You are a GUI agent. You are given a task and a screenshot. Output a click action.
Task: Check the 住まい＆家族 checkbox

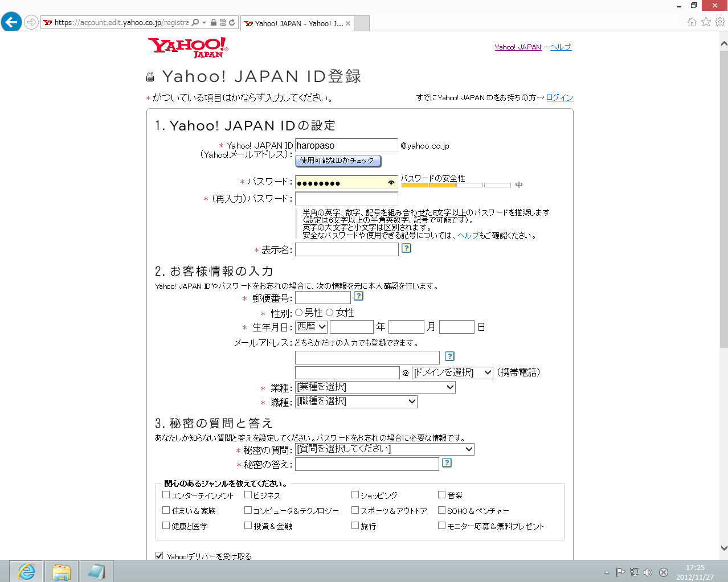(x=166, y=510)
